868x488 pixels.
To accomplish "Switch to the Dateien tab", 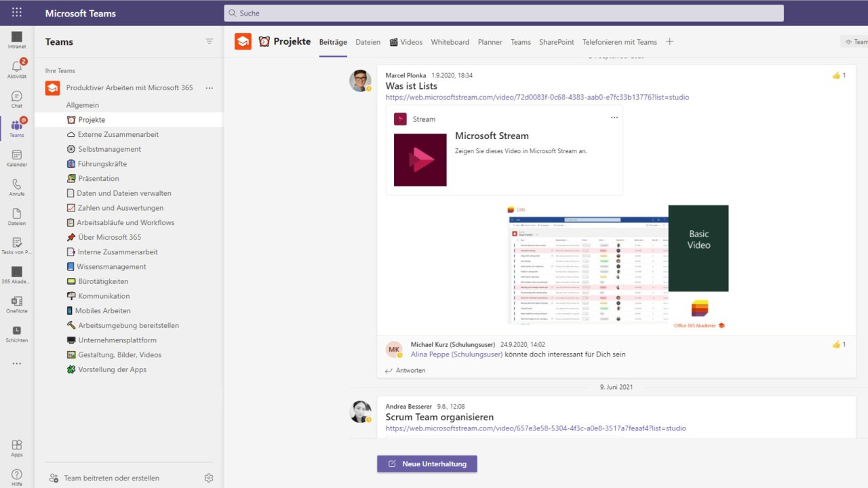I will 368,42.
